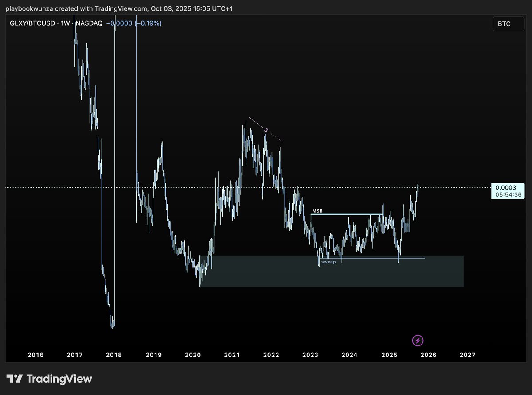Screen dimensions: 532x395
Task: Click the NASDAQ exchange label
Action: 89,23
